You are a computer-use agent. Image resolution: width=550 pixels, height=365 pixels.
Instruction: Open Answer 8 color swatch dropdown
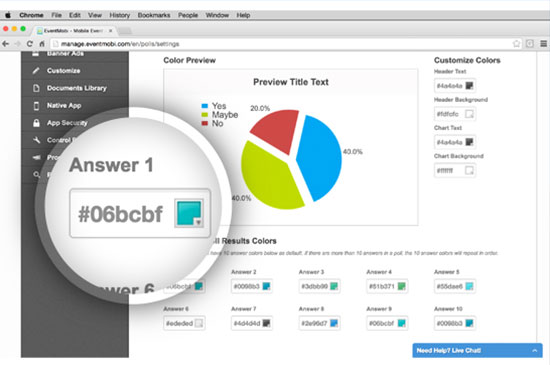click(x=334, y=323)
